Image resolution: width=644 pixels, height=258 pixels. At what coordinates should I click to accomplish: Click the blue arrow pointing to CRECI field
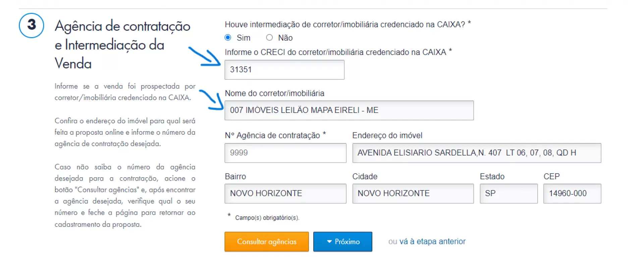[204, 56]
